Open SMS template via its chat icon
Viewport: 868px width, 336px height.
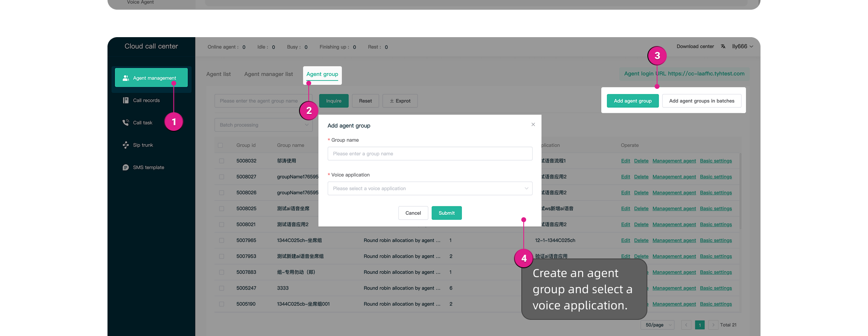tap(126, 167)
